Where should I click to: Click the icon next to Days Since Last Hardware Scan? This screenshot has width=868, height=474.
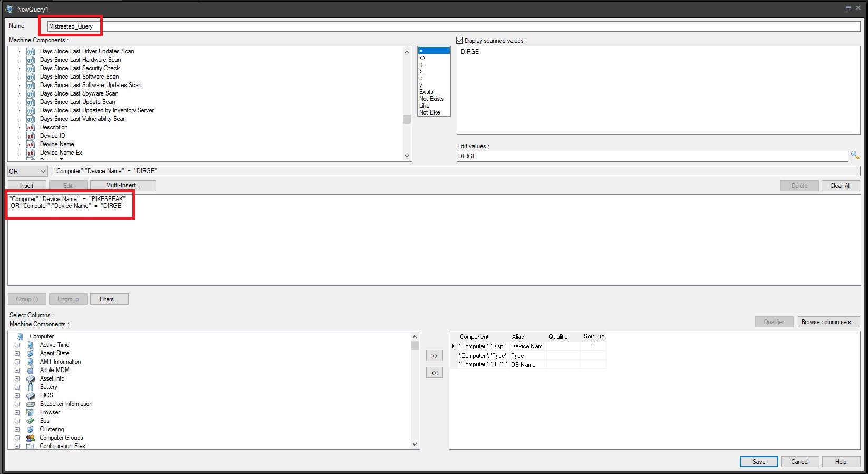tap(31, 60)
